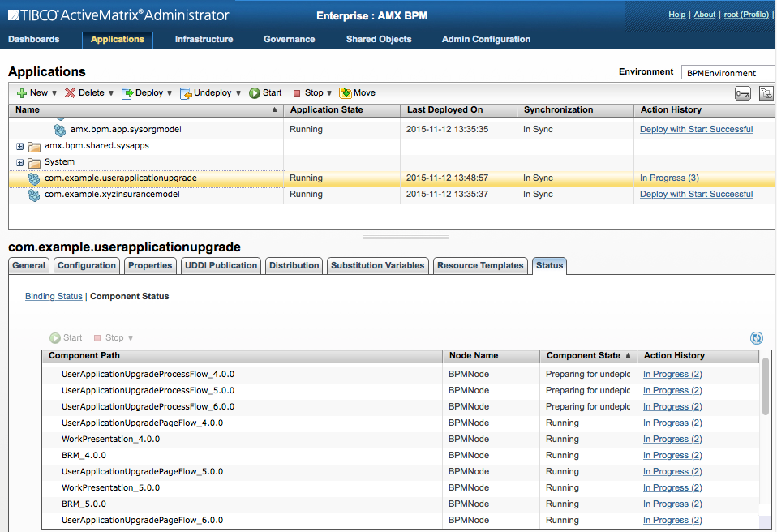
Task: Switch to the Resource Templates tab
Action: [x=480, y=265]
